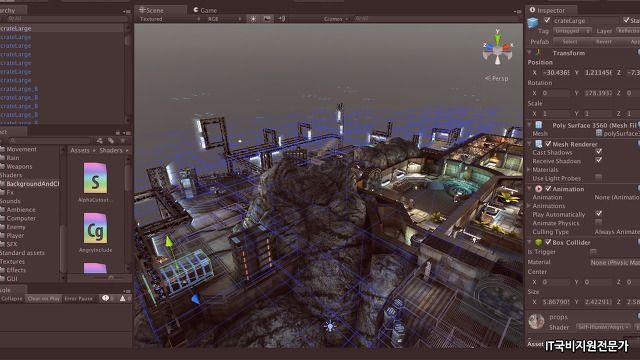The height and width of the screenshot is (360, 640).
Task: Open the Tag dropdown showing Untagged
Action: 573,31
